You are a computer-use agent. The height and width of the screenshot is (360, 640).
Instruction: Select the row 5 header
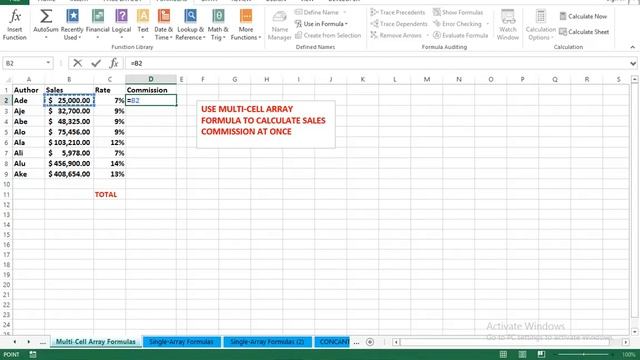coord(6,132)
